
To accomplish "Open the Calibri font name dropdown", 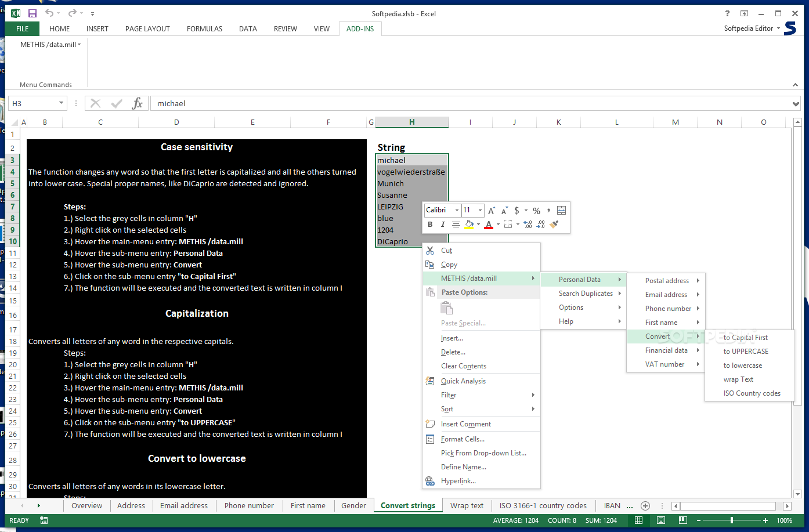I will point(457,211).
